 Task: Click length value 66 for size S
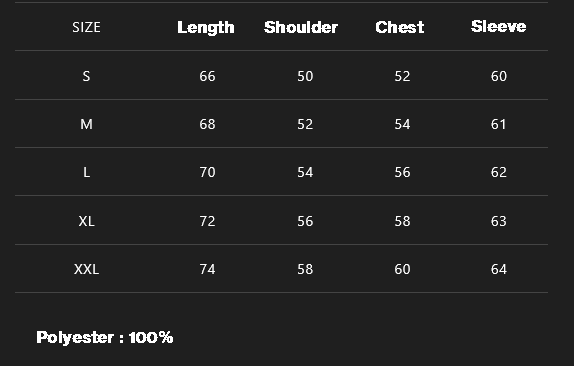pyautogui.click(x=207, y=76)
